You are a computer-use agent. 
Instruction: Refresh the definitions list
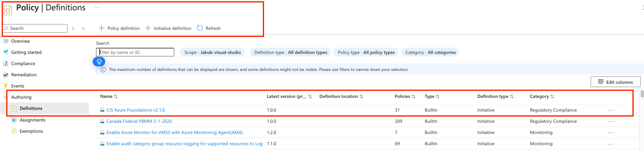coord(209,28)
